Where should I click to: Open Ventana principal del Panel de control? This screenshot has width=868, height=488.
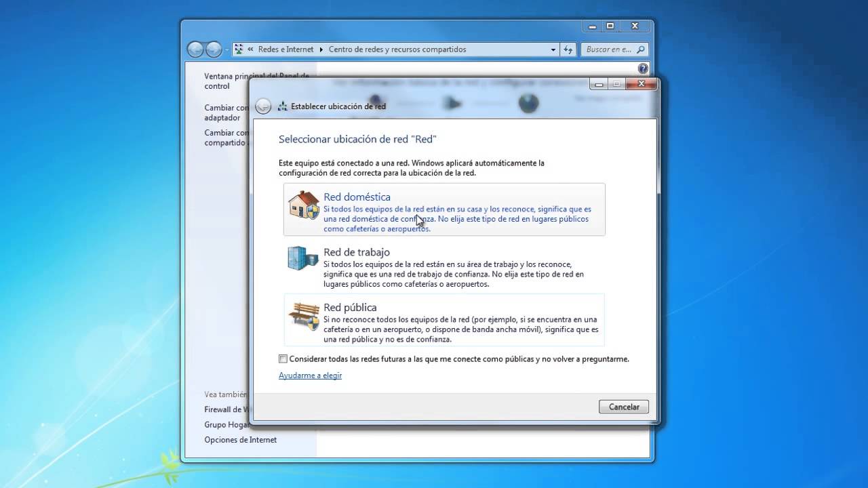(x=256, y=81)
